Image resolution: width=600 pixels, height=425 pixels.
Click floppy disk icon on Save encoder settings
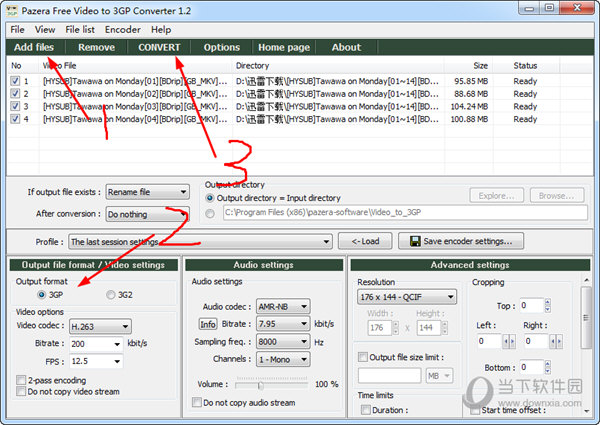click(x=415, y=241)
